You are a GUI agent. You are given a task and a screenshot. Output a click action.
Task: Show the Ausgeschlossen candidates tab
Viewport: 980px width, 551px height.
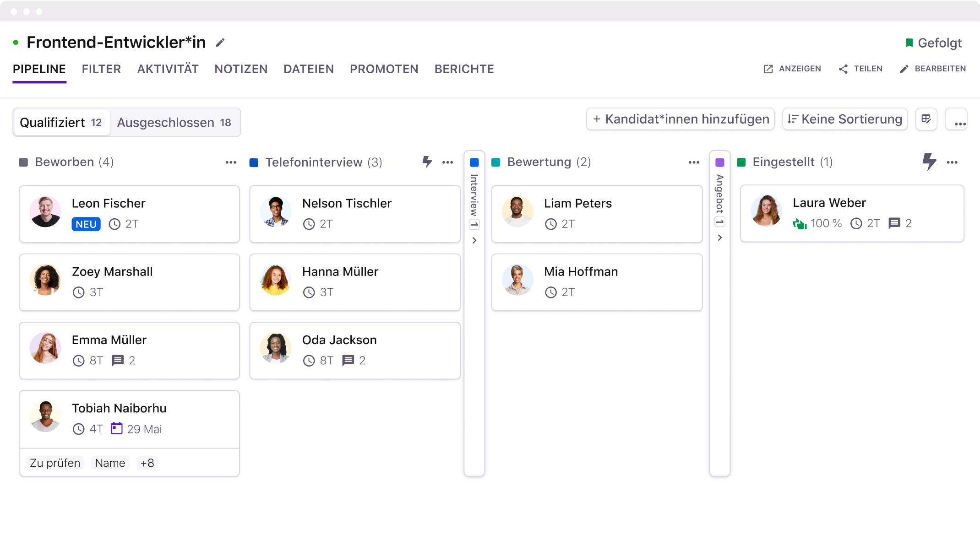(x=175, y=122)
